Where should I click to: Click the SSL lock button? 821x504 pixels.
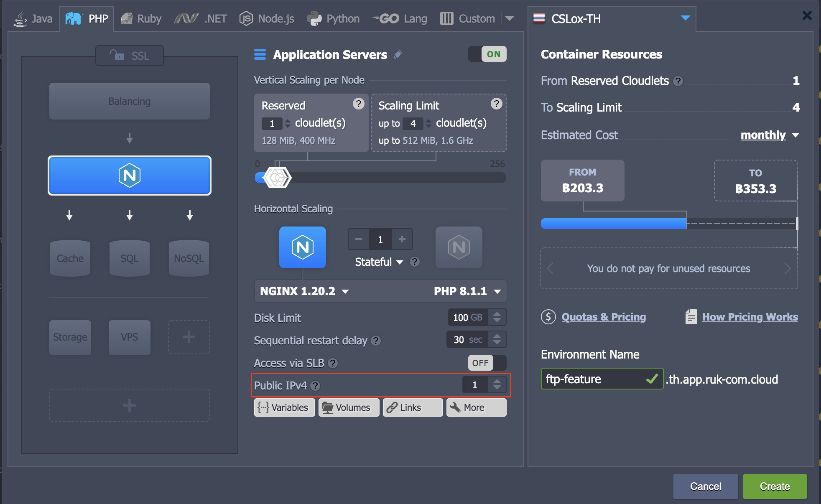[130, 56]
